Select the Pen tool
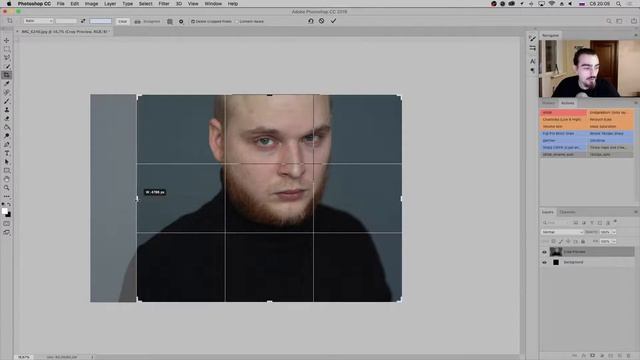The image size is (640, 360). (x=7, y=144)
